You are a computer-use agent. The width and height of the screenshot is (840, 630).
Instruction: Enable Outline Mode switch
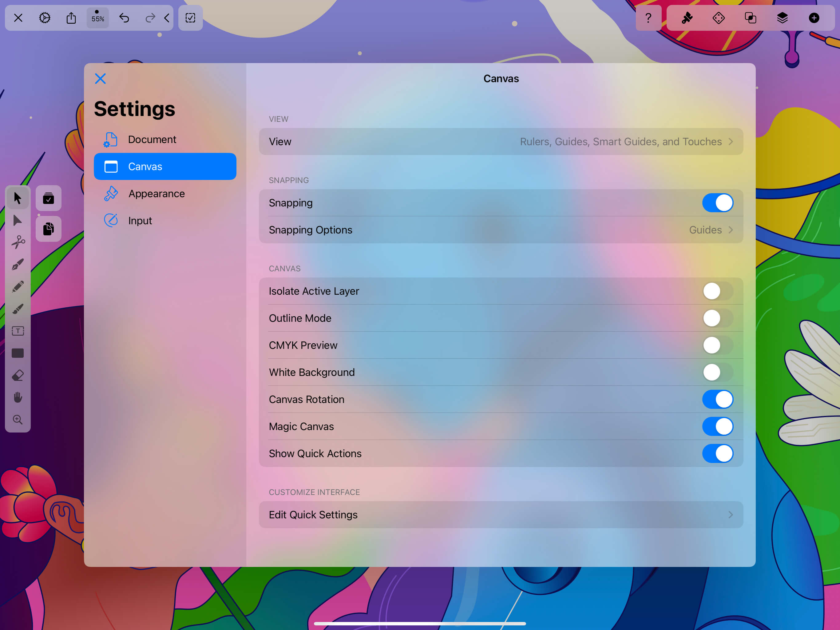click(x=717, y=318)
